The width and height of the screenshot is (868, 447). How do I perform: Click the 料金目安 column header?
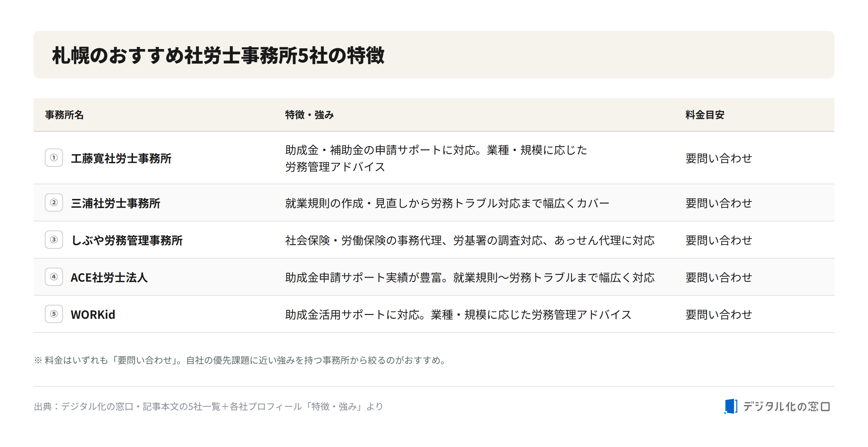click(705, 115)
